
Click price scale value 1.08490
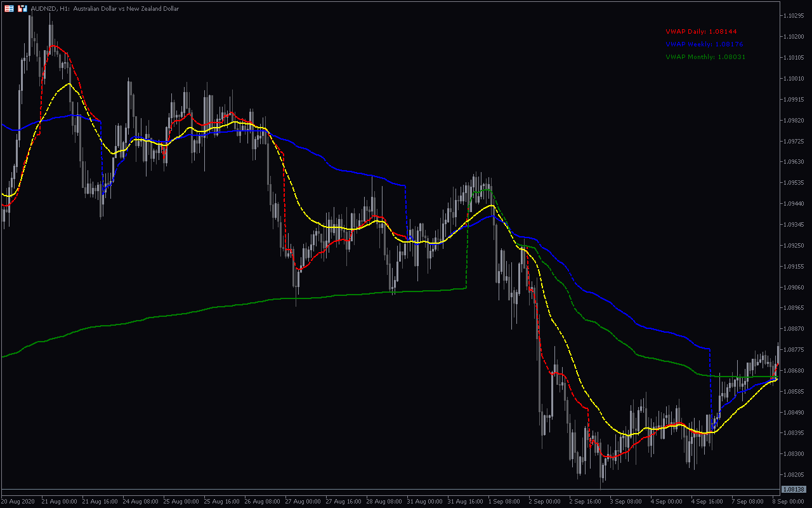pos(796,413)
